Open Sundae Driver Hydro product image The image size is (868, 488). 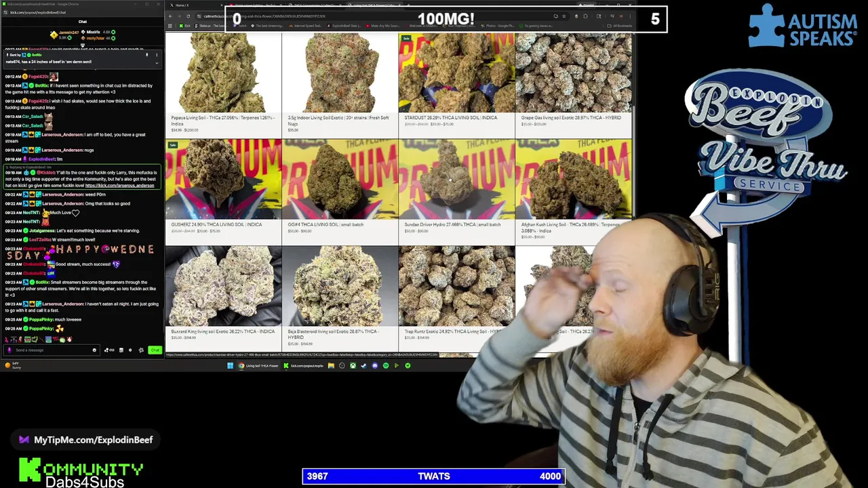(456, 179)
